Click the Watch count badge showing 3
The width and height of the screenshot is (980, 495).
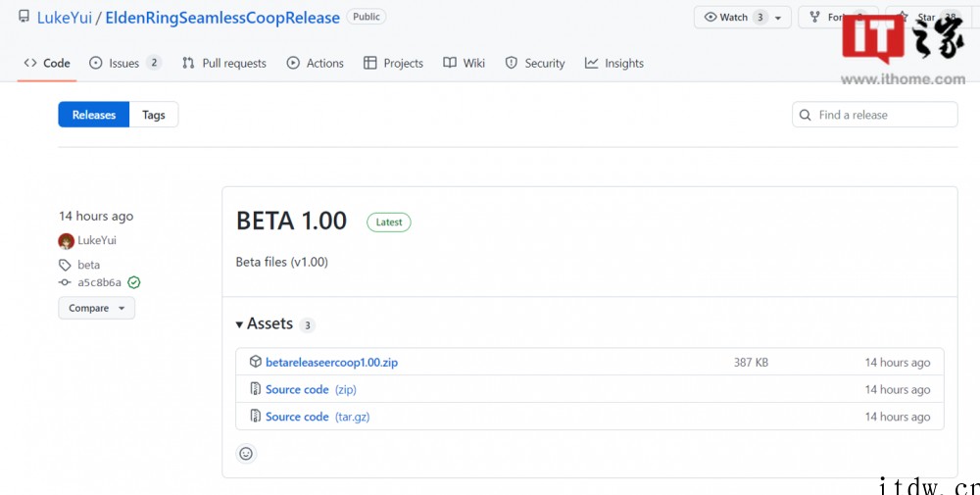click(760, 18)
